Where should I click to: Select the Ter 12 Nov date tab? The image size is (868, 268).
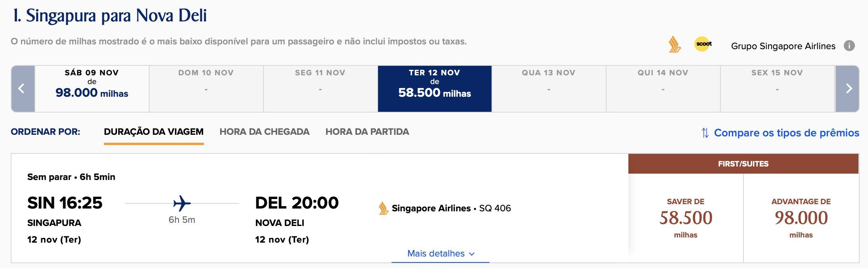click(x=435, y=89)
